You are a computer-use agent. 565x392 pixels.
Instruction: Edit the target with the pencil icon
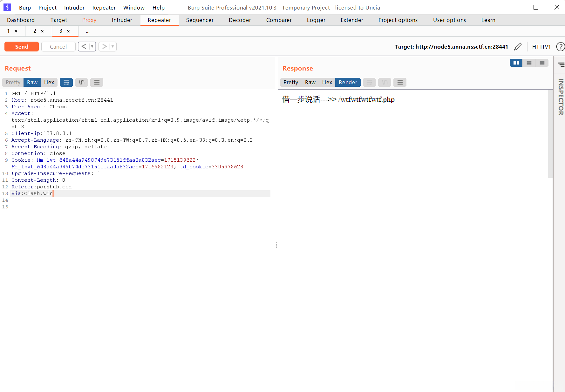pyautogui.click(x=518, y=47)
